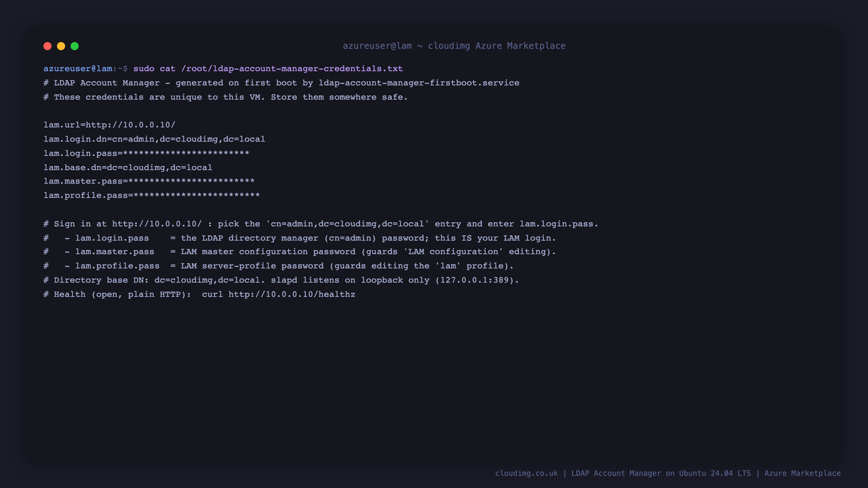Click the 'lam.base.dn=dc=cloudimg,dc=local' line

128,167
